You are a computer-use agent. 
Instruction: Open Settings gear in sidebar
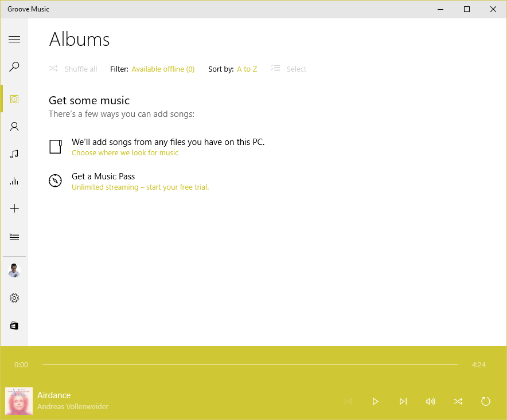click(14, 298)
